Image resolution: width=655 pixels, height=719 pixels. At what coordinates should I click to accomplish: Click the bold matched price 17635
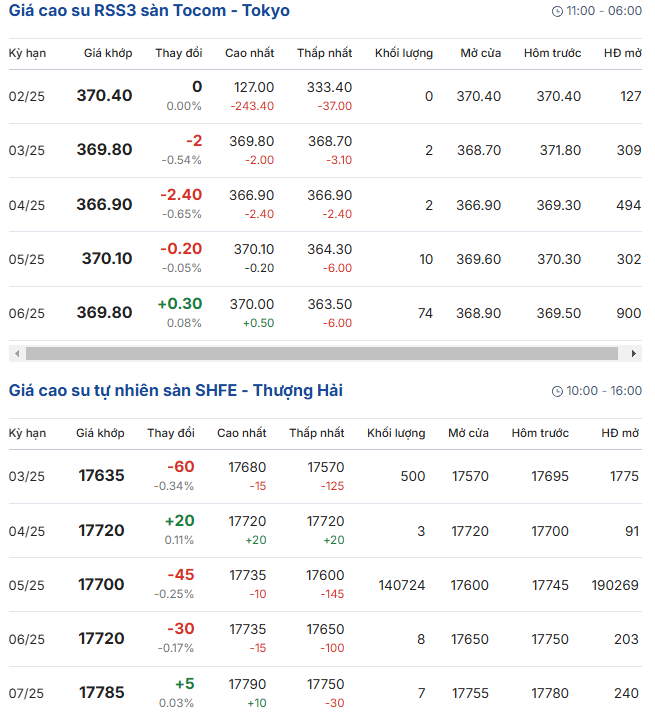point(101,476)
